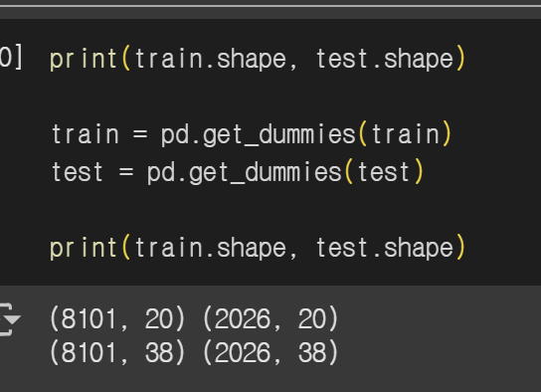This screenshot has height=392, width=541.
Task: Click the gray toolbar strip above the code cell
Action: [x=270, y=13]
